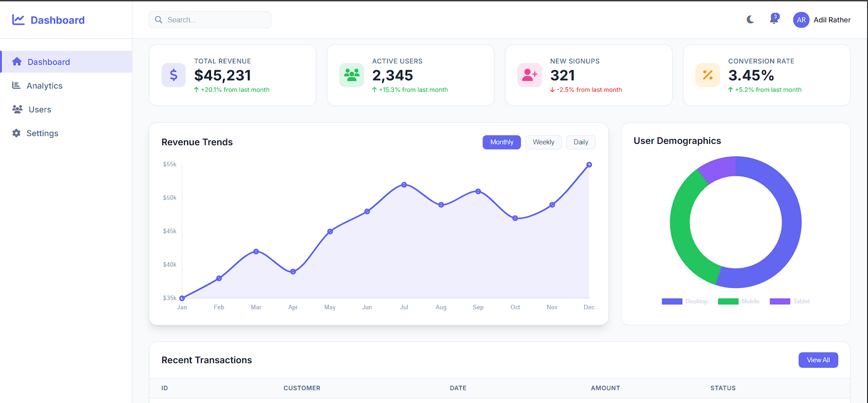The height and width of the screenshot is (403, 868).
Task: Click the Analytics bar chart icon
Action: 16,85
